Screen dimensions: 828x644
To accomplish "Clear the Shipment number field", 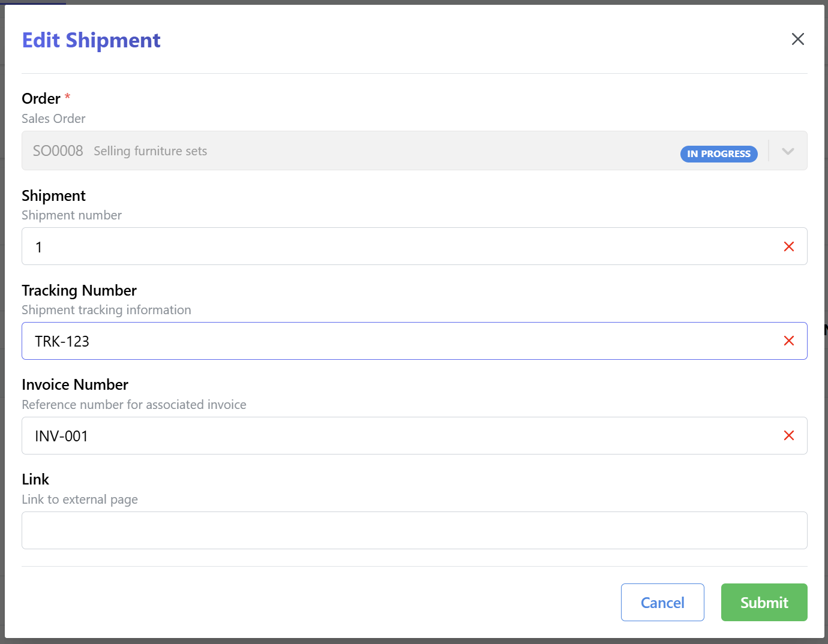I will (x=788, y=246).
